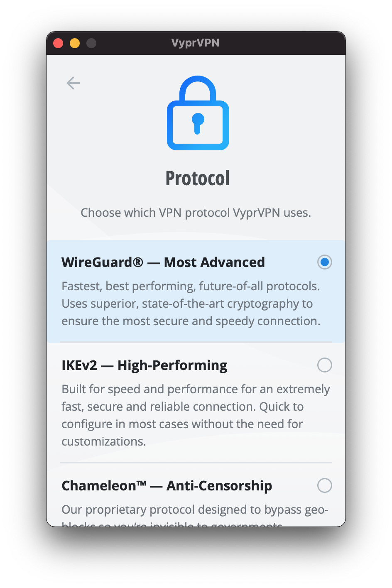392x588 pixels.
Task: Choose the Chameleon protocol radio button
Action: (325, 485)
